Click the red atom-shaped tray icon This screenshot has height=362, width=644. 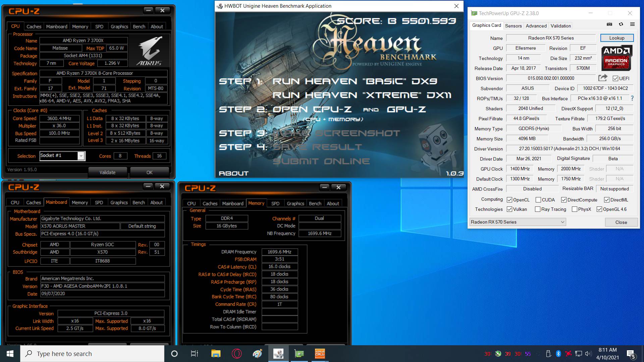pos(569,354)
